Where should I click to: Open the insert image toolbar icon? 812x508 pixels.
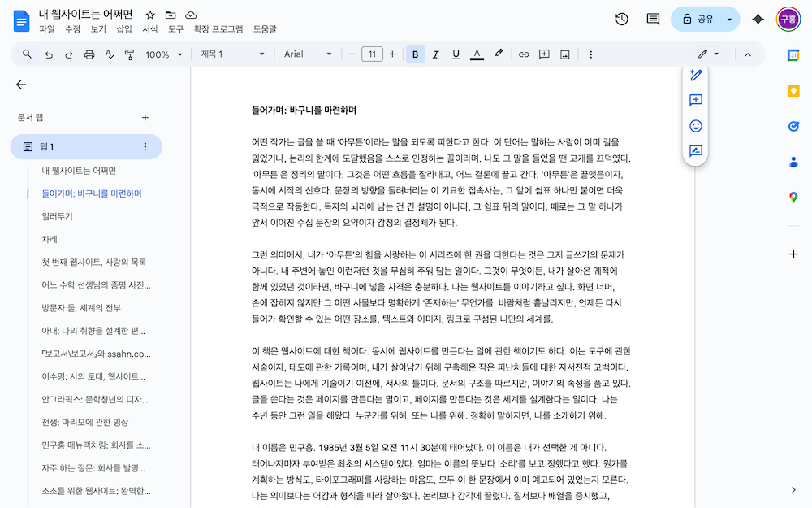564,54
